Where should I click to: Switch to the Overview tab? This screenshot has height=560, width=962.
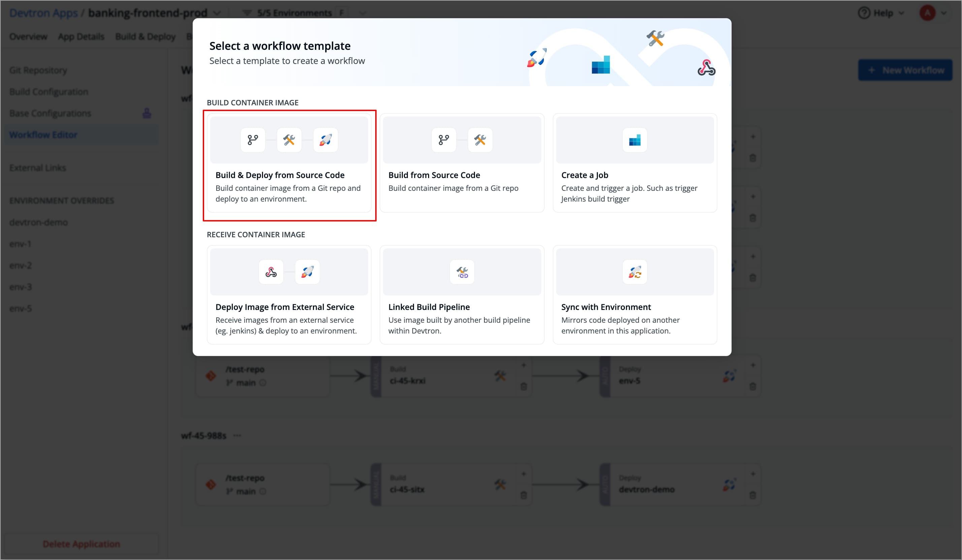click(28, 36)
